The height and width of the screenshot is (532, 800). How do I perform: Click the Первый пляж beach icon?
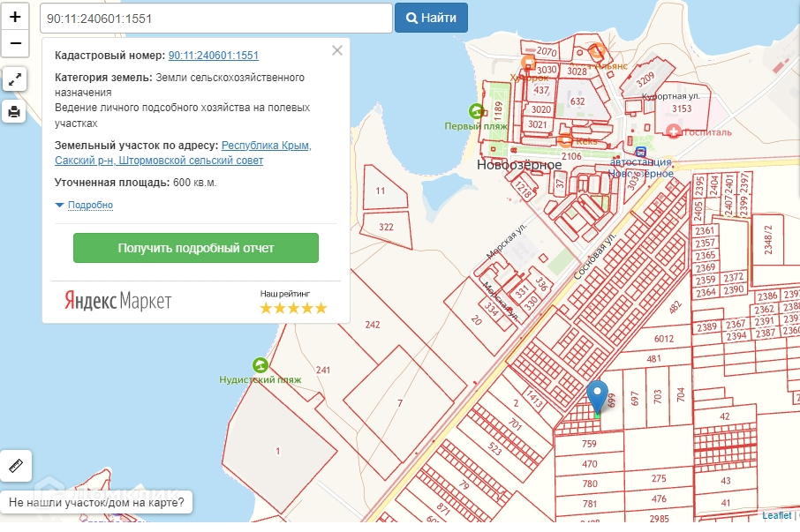tap(477, 111)
